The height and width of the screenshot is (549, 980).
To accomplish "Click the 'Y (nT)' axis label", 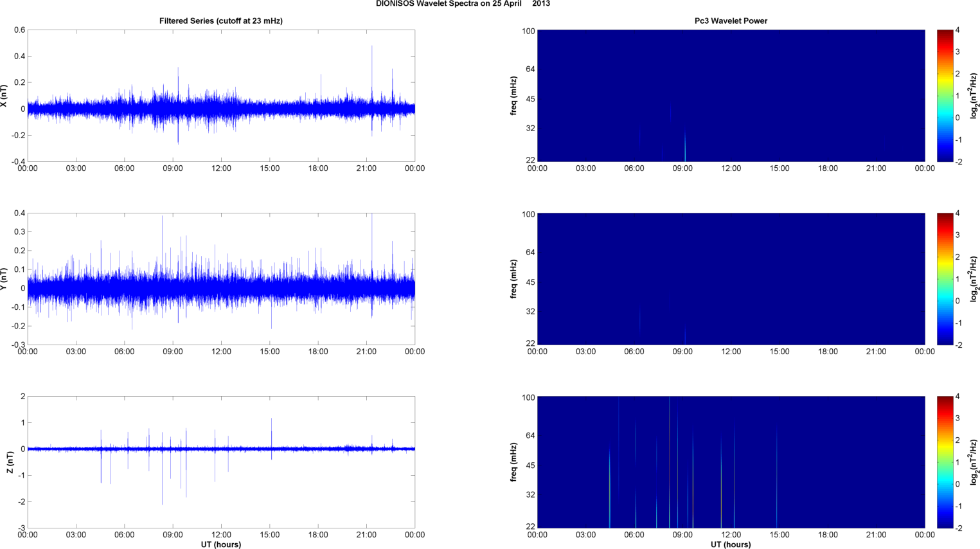I will (x=4, y=279).
